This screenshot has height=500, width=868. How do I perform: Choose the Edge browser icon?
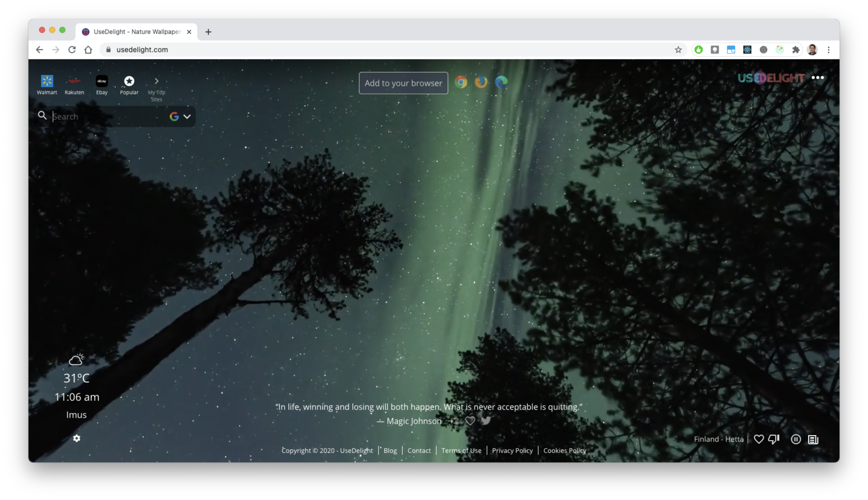501,82
